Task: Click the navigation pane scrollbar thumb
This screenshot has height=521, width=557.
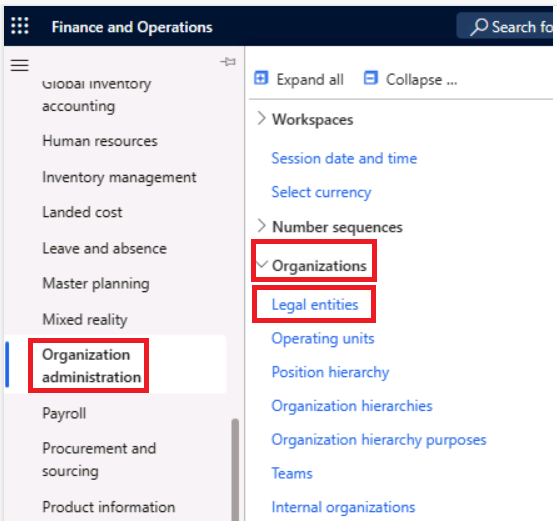Action: (235, 470)
